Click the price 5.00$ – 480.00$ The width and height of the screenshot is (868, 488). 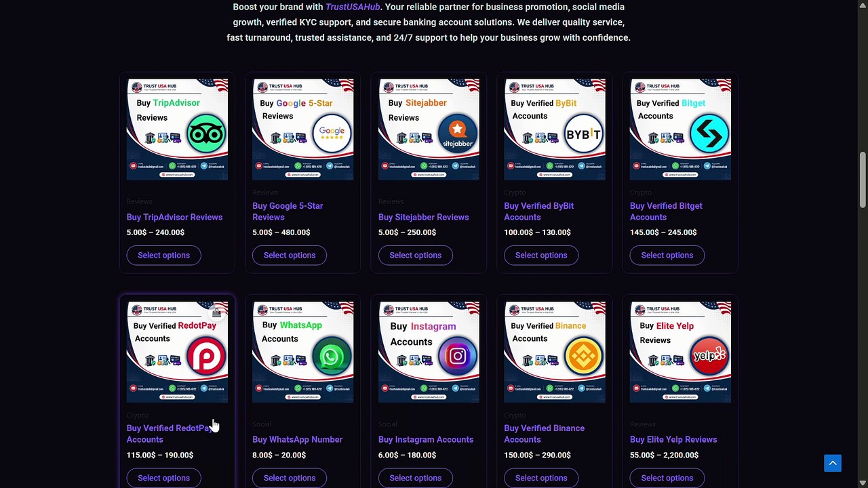click(281, 232)
